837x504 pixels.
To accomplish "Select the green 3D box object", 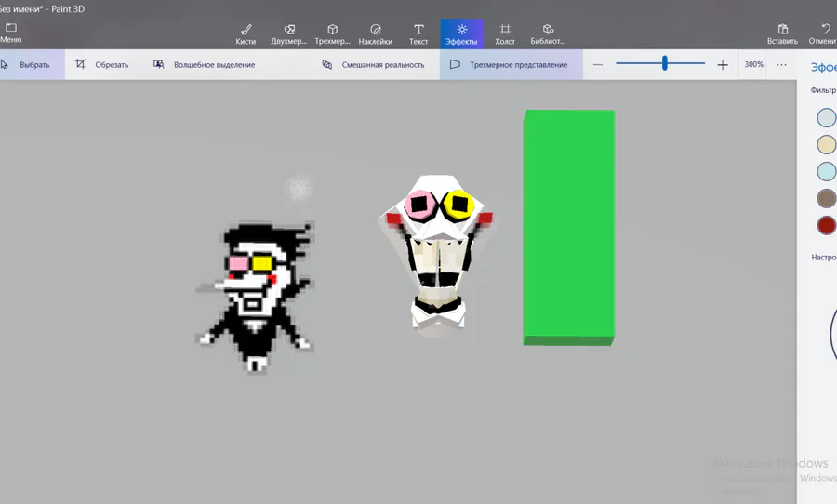I will [x=568, y=228].
